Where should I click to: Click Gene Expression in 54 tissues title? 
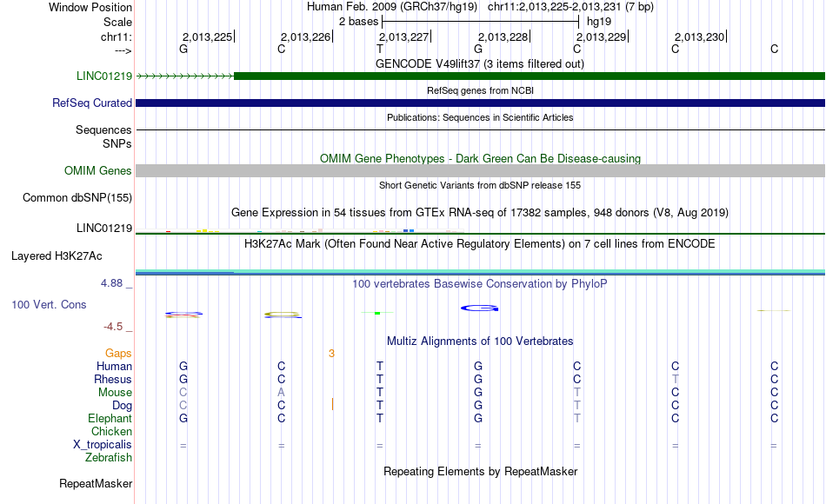[x=480, y=212]
